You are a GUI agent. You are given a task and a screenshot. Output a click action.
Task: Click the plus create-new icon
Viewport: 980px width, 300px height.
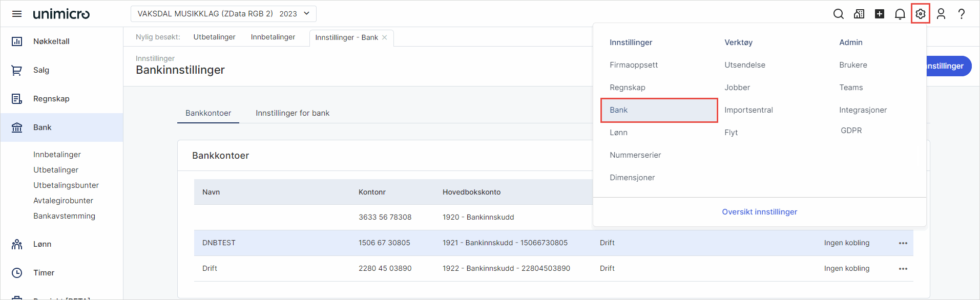880,14
